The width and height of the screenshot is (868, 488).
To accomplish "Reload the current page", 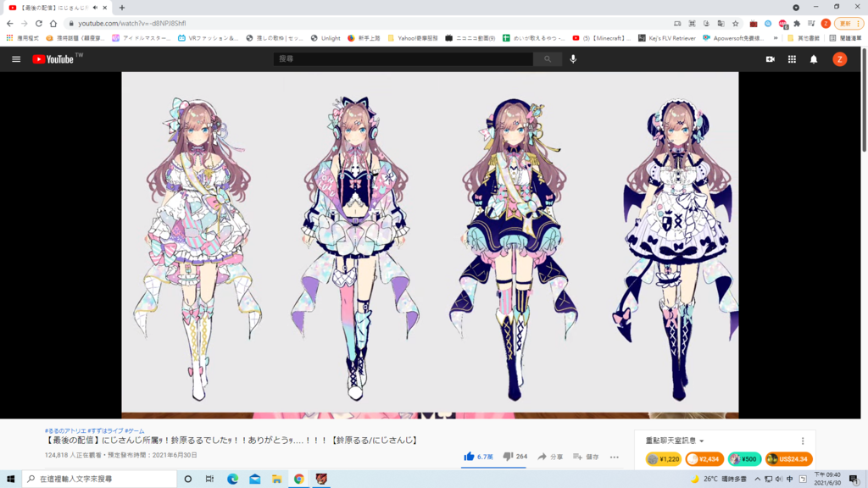I will pyautogui.click(x=39, y=23).
